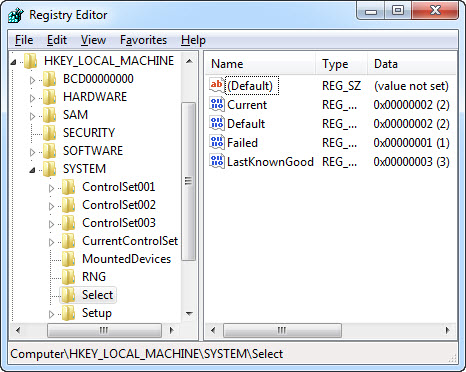
Task: Click the 0x00000001 (1) data cell
Action: click(x=411, y=143)
